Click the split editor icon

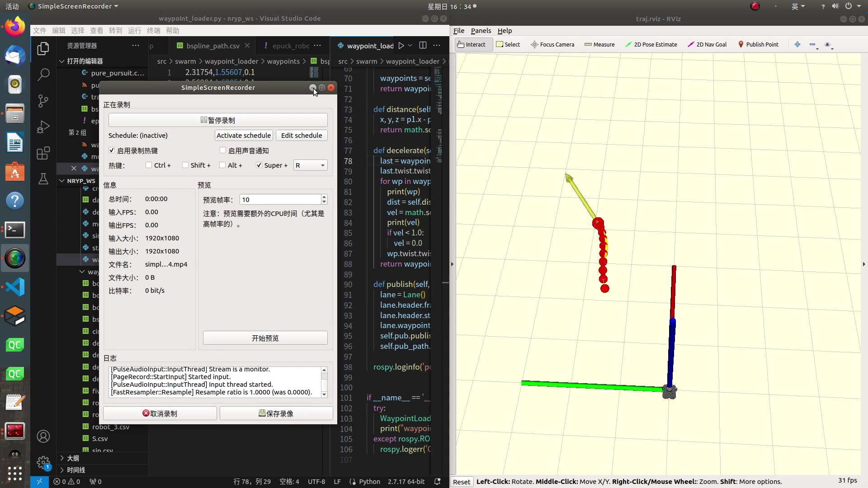[x=423, y=46]
